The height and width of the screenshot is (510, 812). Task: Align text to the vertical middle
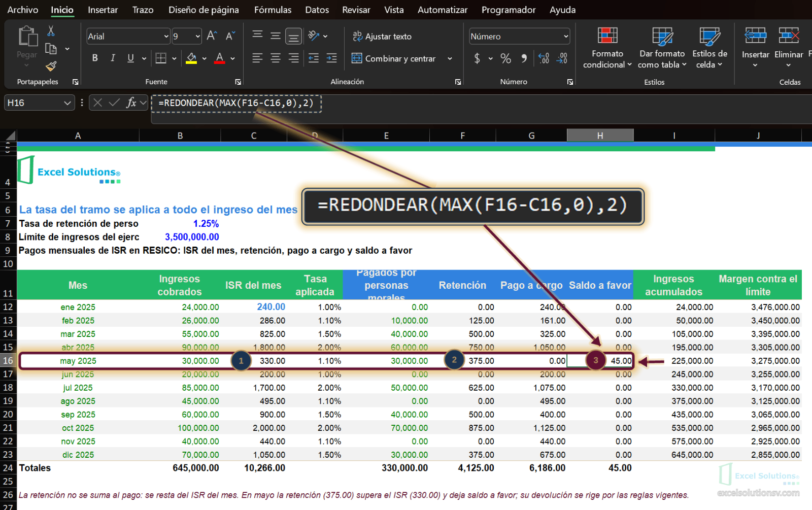(276, 36)
